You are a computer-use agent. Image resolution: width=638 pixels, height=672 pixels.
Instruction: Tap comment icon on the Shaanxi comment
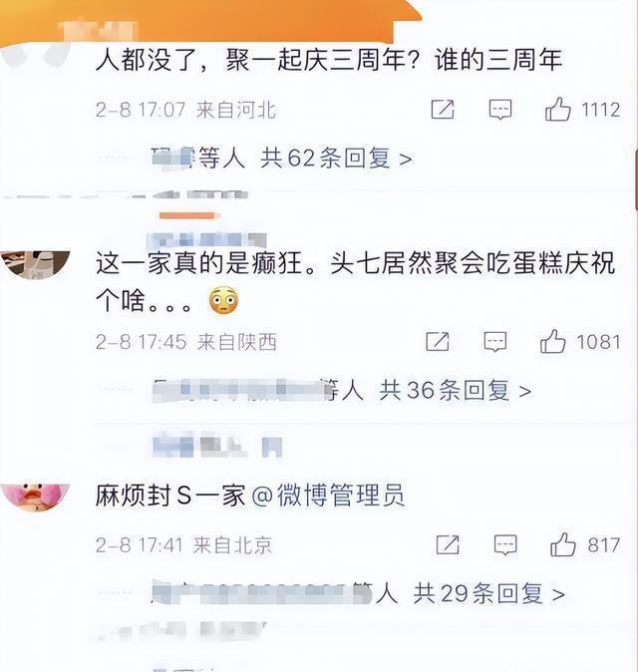coord(494,342)
